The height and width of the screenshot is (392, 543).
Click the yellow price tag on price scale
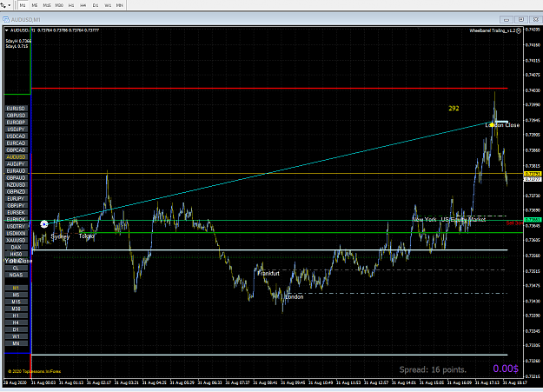533,174
